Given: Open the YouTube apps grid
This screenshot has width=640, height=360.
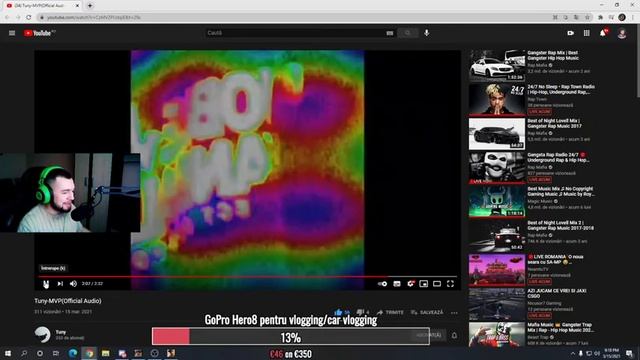Looking at the screenshot, I should 587,33.
